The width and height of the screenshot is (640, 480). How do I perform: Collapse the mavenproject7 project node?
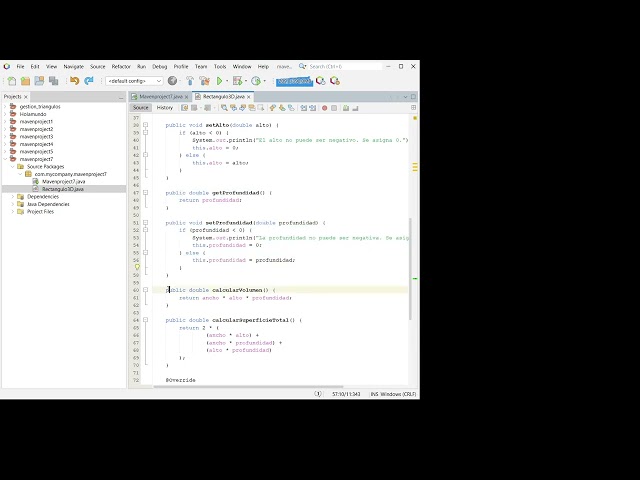point(5,159)
